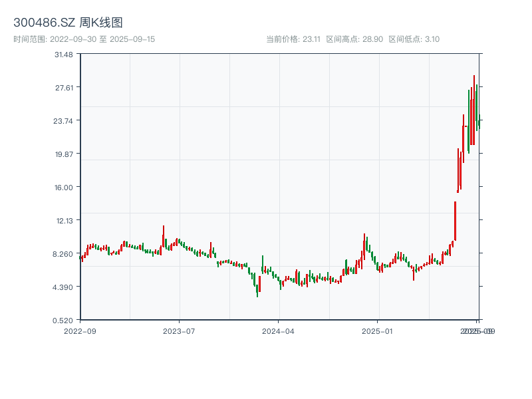Click the long red candle rising past 12.13

tap(456, 221)
